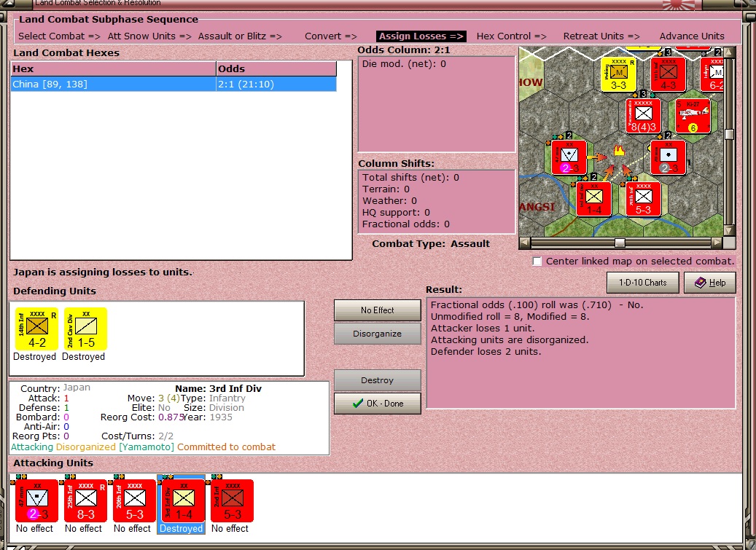Select the 20th Inf 5-3 attacking unit counter
This screenshot has width=756, height=550.
click(135, 500)
